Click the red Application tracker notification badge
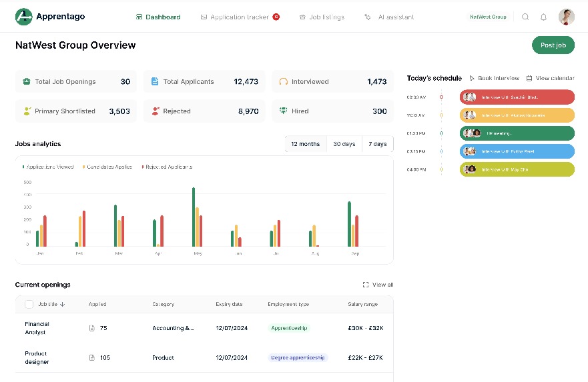Screen dimensions: 588x382 [276, 17]
